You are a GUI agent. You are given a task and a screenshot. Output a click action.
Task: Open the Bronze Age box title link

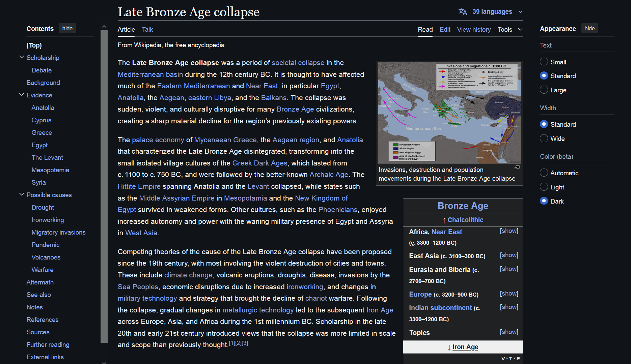tap(463, 206)
